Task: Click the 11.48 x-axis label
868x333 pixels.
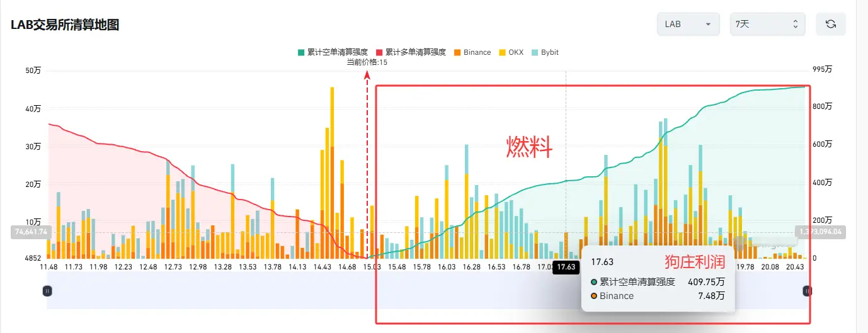Action: [x=49, y=267]
